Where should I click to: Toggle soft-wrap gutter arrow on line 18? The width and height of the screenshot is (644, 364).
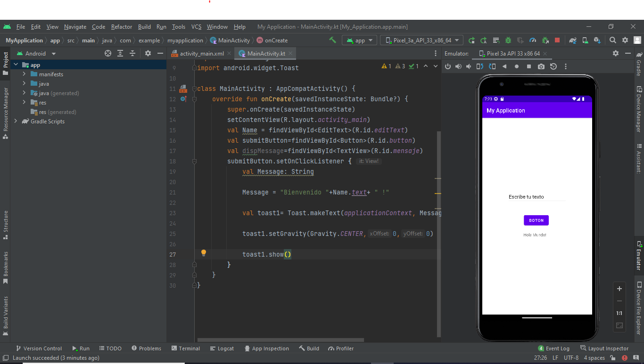(x=194, y=161)
